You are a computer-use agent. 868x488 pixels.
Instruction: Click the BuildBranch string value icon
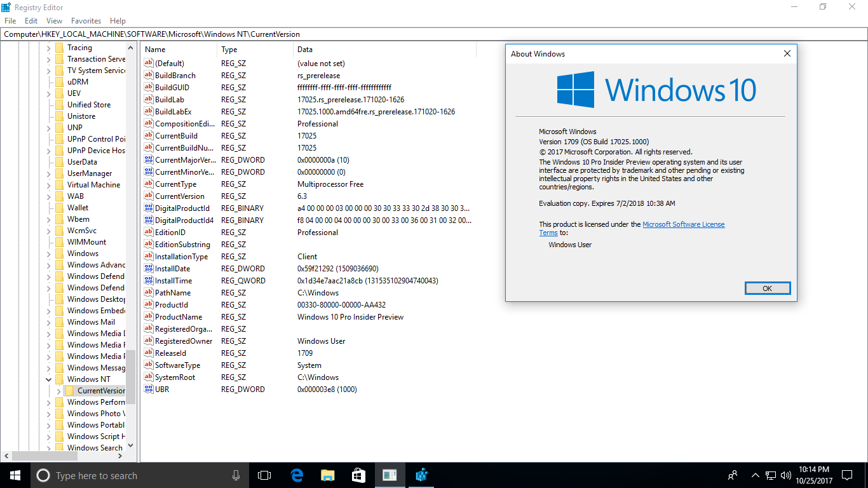click(149, 76)
